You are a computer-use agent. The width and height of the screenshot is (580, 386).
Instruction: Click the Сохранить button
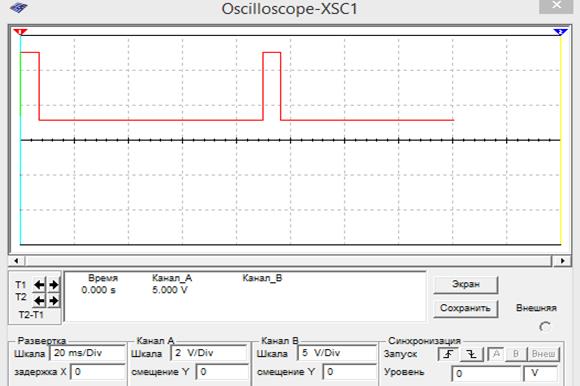(x=466, y=308)
